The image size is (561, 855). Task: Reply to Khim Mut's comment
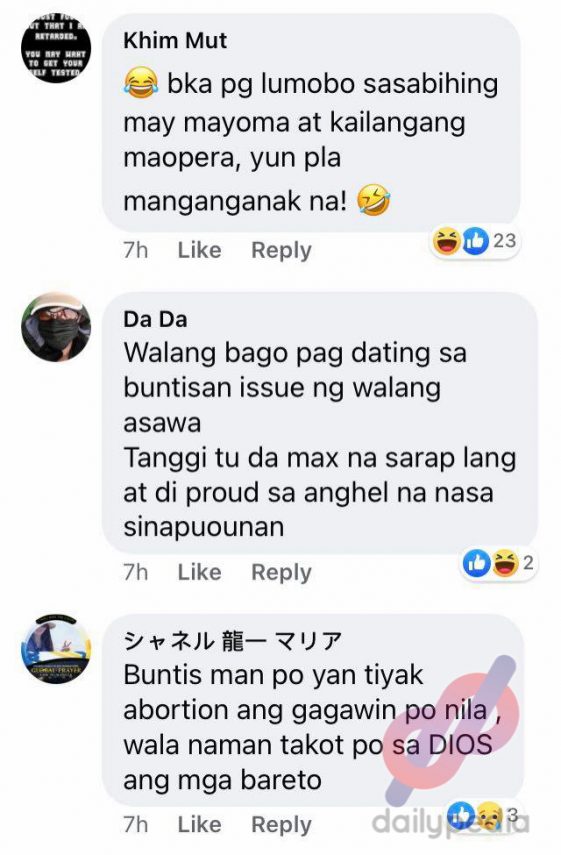point(281,250)
